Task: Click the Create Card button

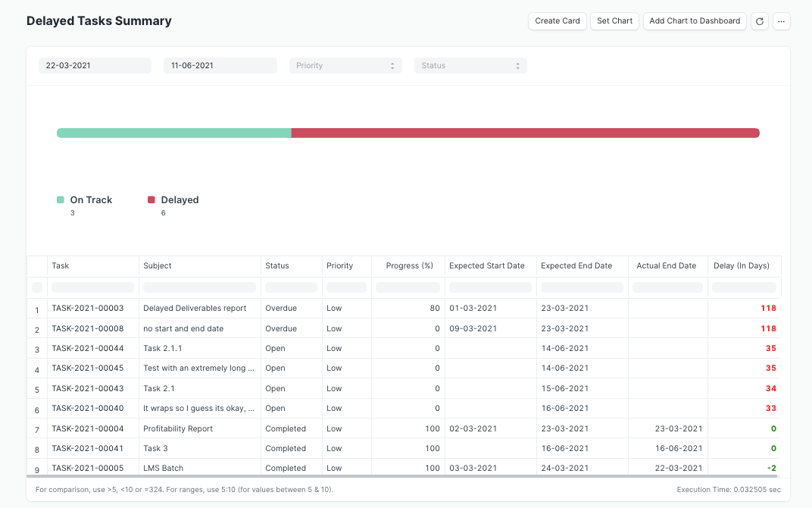Action: tap(557, 21)
